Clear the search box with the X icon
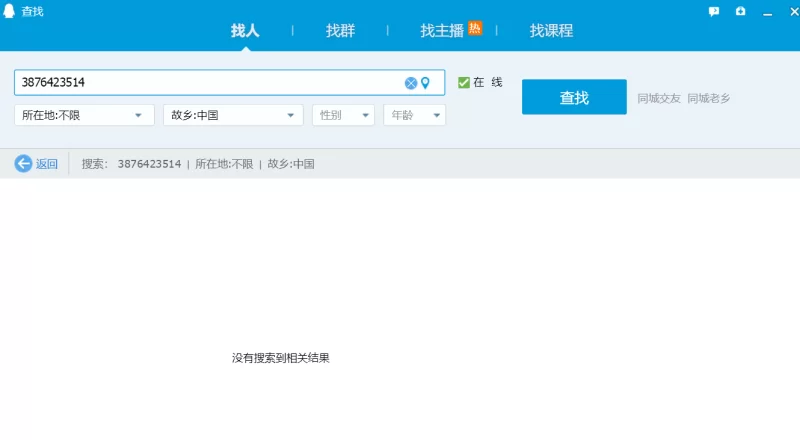The width and height of the screenshot is (800, 440). click(x=410, y=83)
